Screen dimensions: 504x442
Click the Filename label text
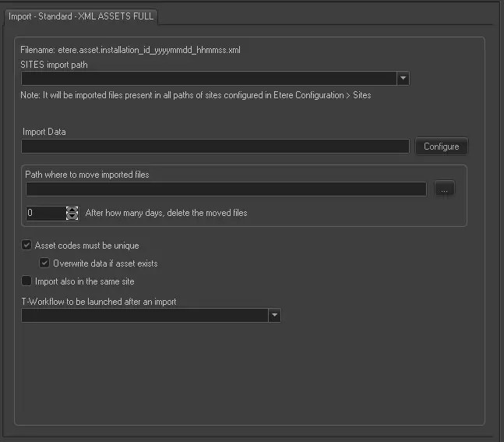[x=130, y=50]
